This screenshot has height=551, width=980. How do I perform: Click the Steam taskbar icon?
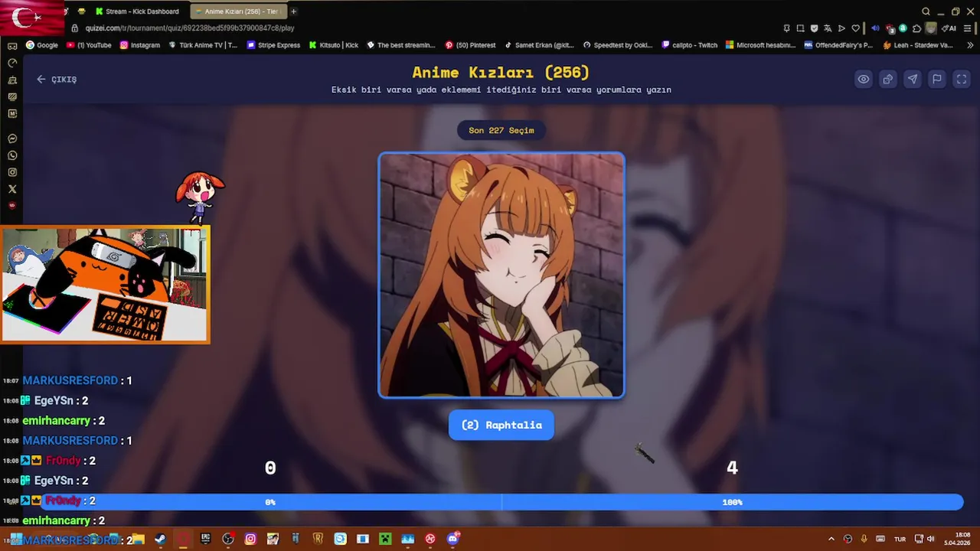(160, 539)
